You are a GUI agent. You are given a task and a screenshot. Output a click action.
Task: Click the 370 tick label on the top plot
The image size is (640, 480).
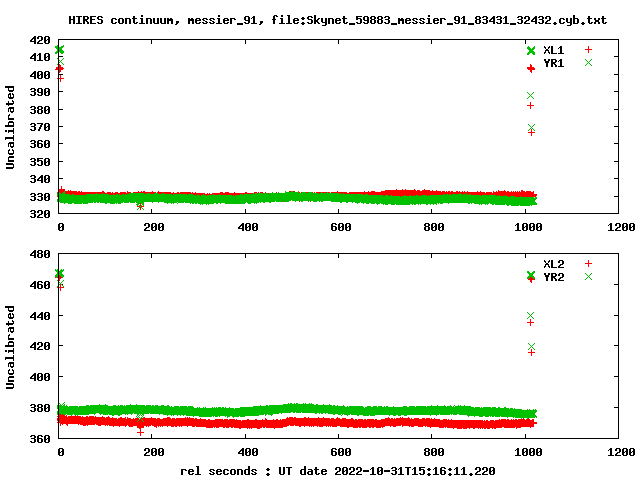tap(40, 127)
